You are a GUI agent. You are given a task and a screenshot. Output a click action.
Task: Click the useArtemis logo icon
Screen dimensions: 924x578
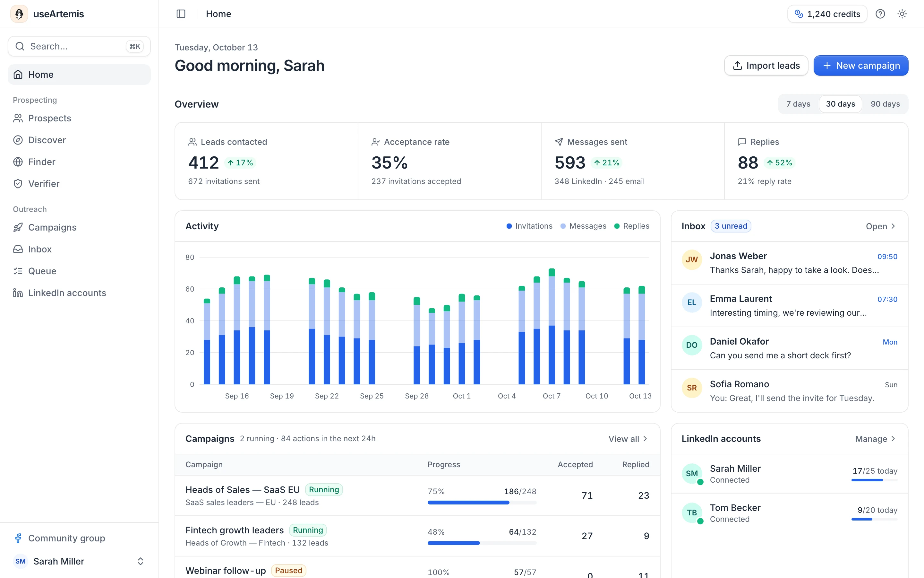19,14
